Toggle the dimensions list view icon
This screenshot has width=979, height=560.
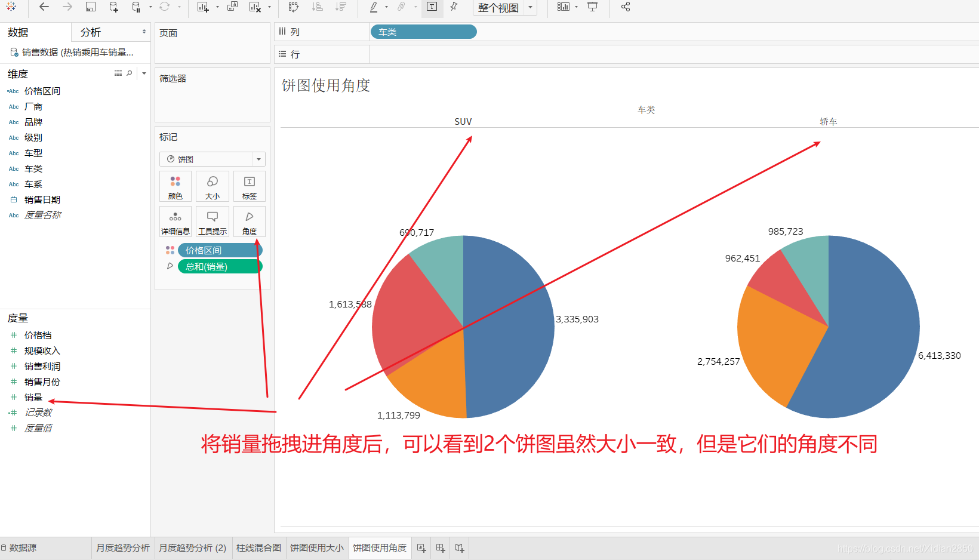[x=118, y=73]
